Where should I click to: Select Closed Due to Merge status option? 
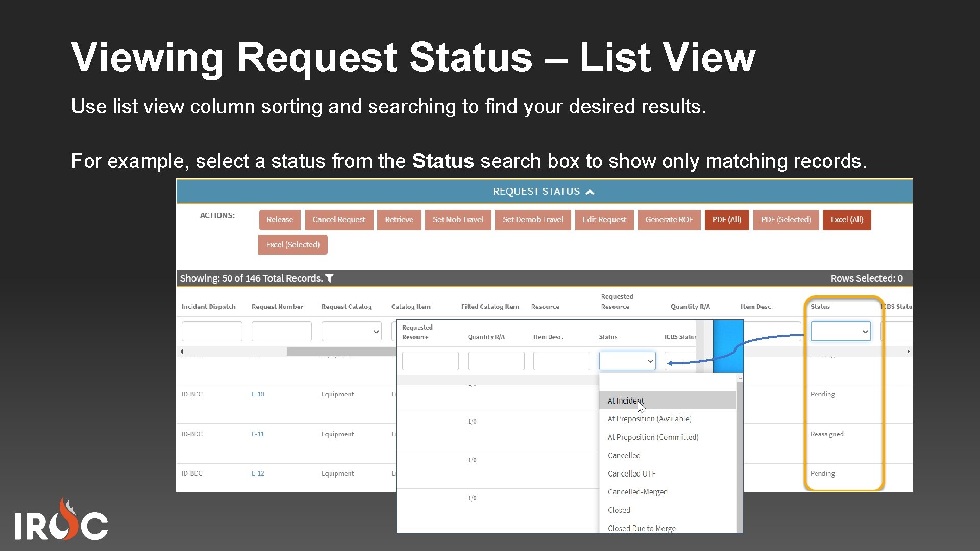pyautogui.click(x=642, y=528)
